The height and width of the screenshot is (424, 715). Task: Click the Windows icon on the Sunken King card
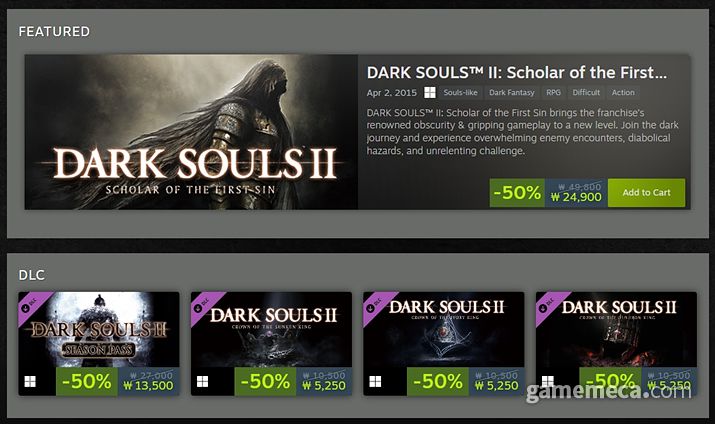point(203,381)
